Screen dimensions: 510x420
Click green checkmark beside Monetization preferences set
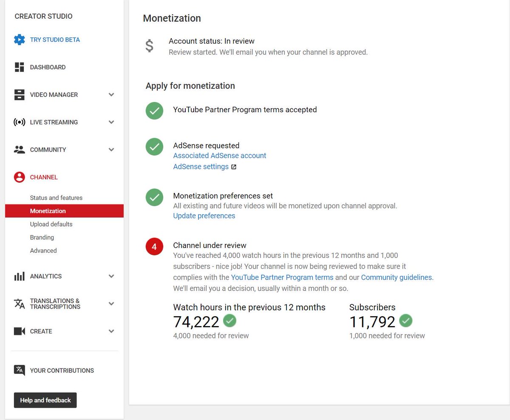coord(154,197)
